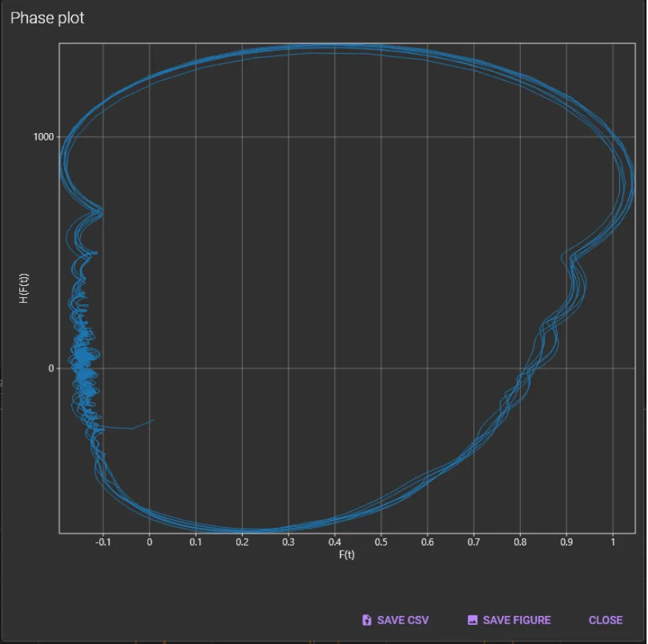The image size is (648, 644).
Task: Click the Phase plot dialog title
Action: click(x=47, y=18)
